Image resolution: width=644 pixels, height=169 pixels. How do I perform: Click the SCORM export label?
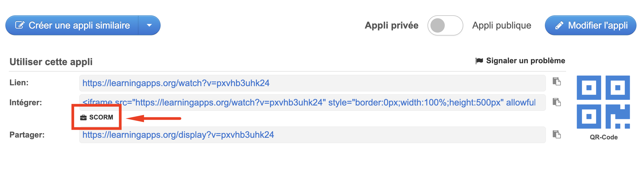101,117
